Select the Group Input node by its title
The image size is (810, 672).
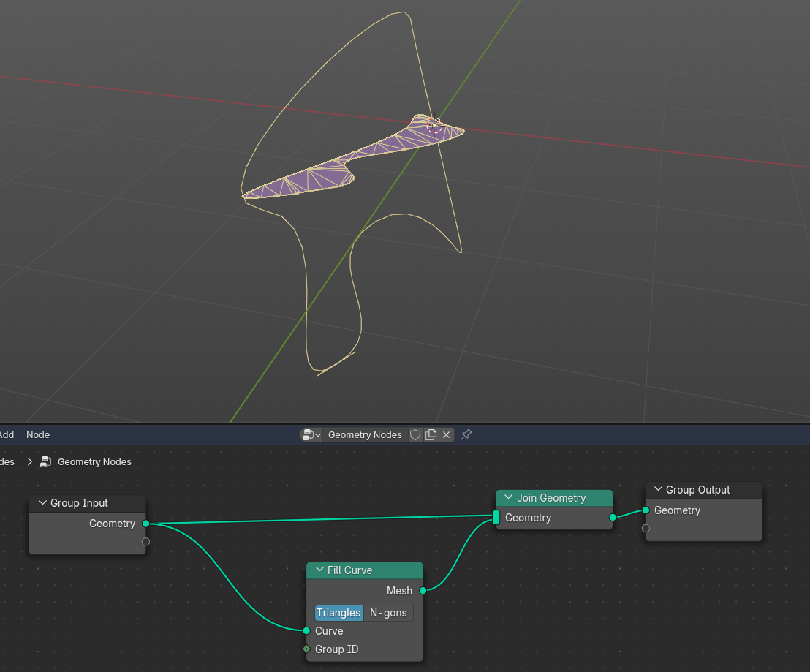(79, 503)
